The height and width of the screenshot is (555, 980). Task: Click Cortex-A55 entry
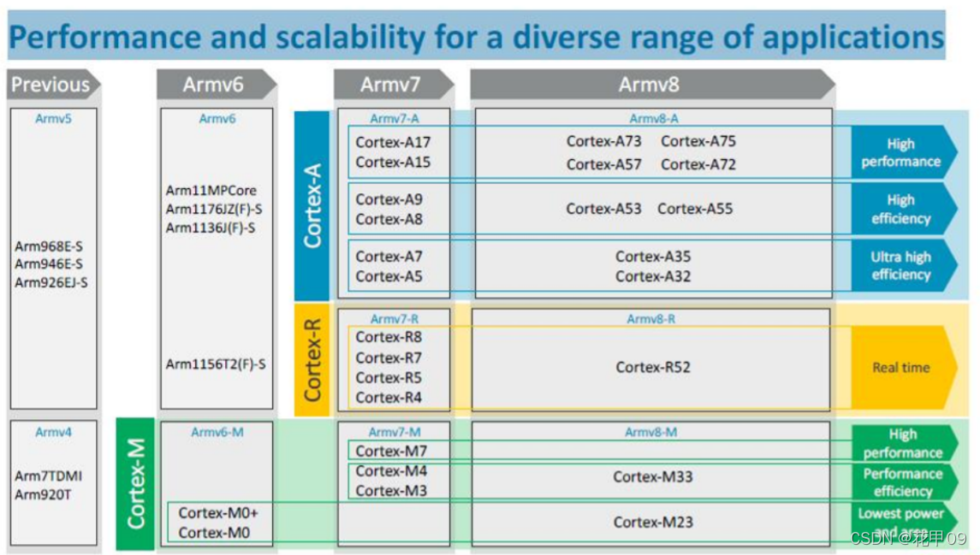[x=695, y=210]
